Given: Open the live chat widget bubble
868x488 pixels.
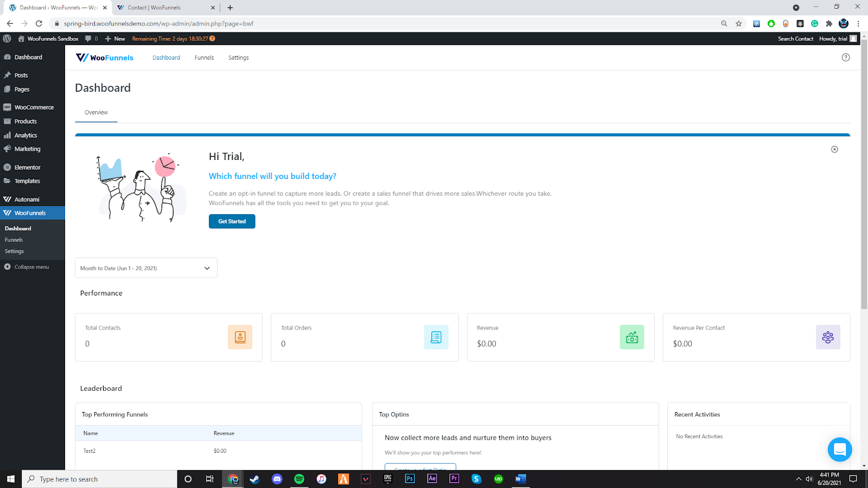Looking at the screenshot, I should coord(840,450).
